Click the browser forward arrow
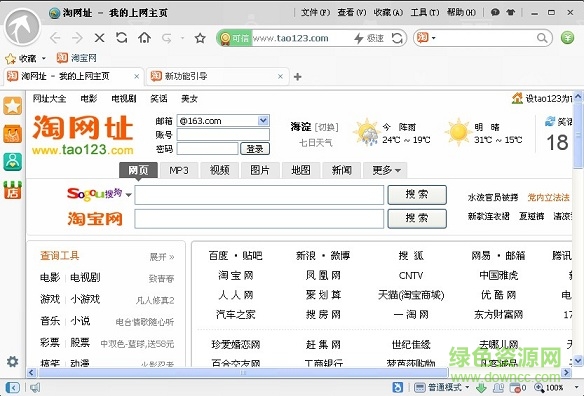 [77, 38]
